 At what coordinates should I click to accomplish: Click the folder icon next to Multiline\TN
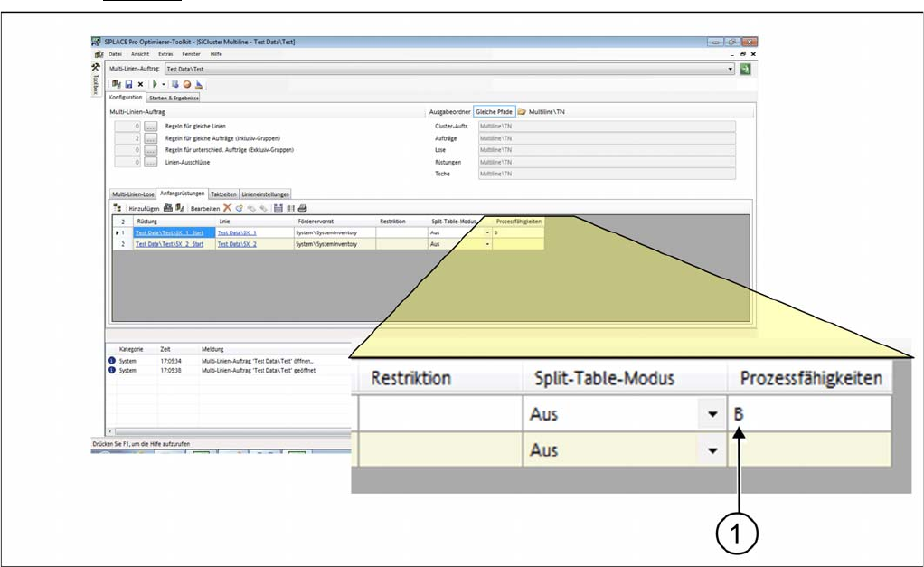522,111
